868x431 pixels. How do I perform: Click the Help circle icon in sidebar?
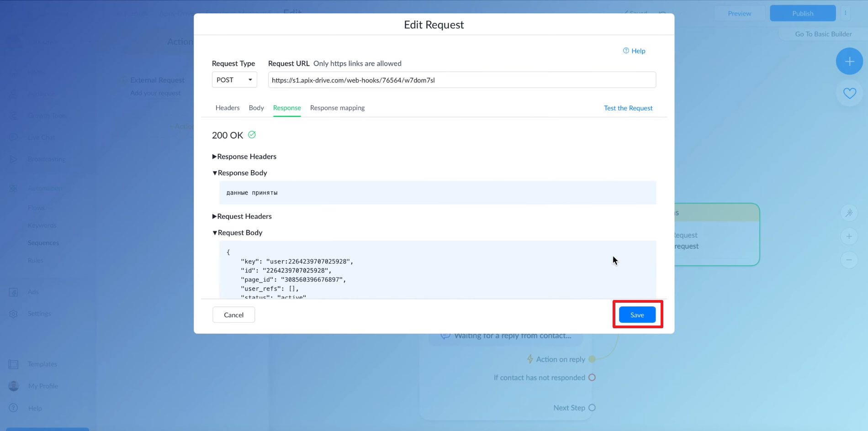coord(13,408)
